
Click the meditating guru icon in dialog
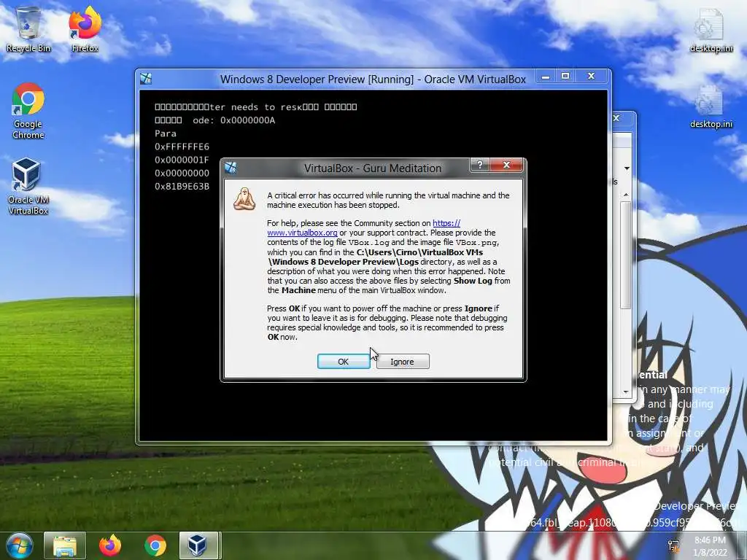(x=244, y=199)
